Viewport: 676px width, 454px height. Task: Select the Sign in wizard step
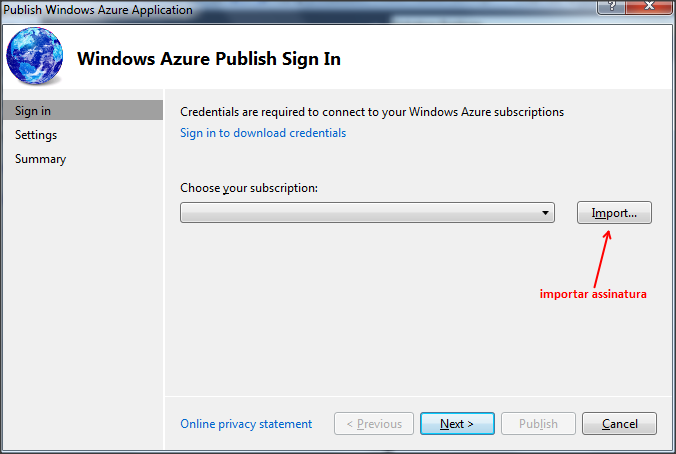click(x=83, y=110)
